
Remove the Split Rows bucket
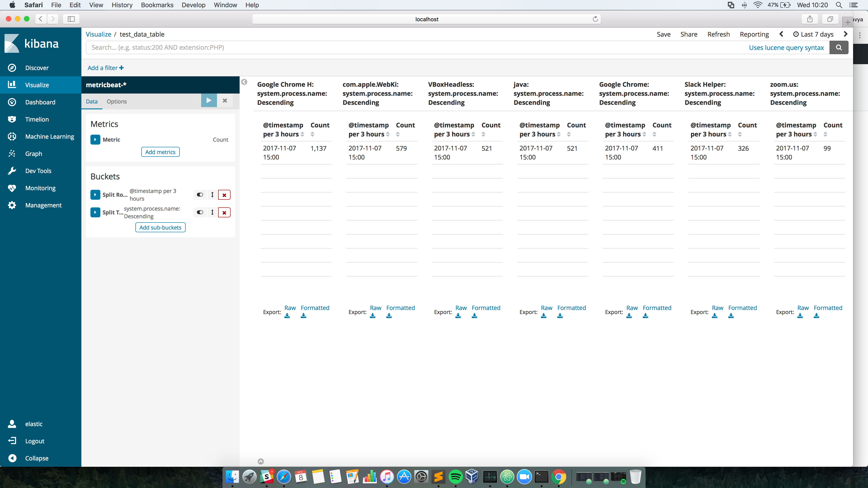coord(224,195)
